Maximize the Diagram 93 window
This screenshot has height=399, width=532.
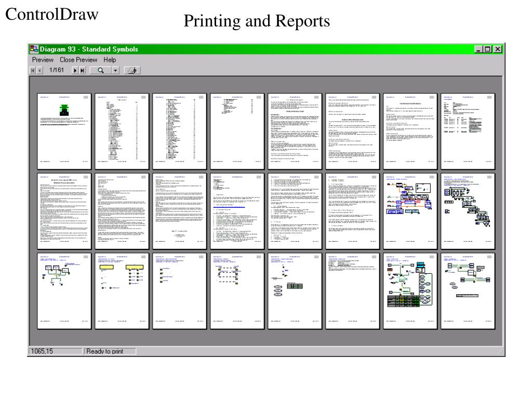tap(487, 49)
